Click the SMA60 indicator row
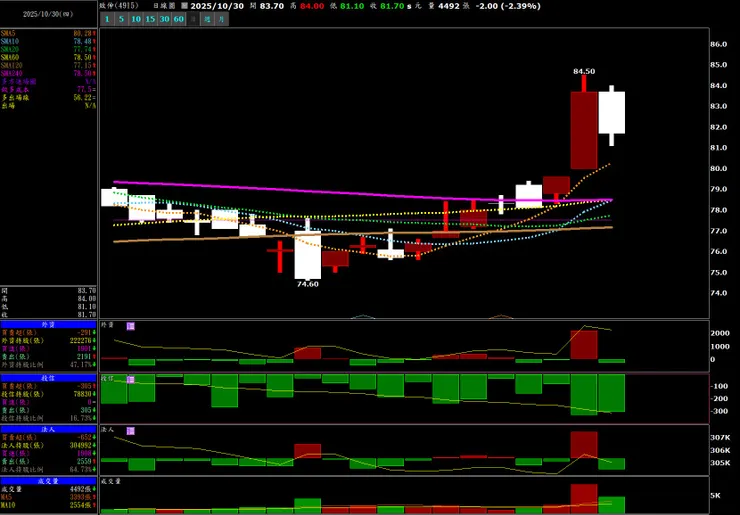This screenshot has width=740, height=515. [x=48, y=58]
